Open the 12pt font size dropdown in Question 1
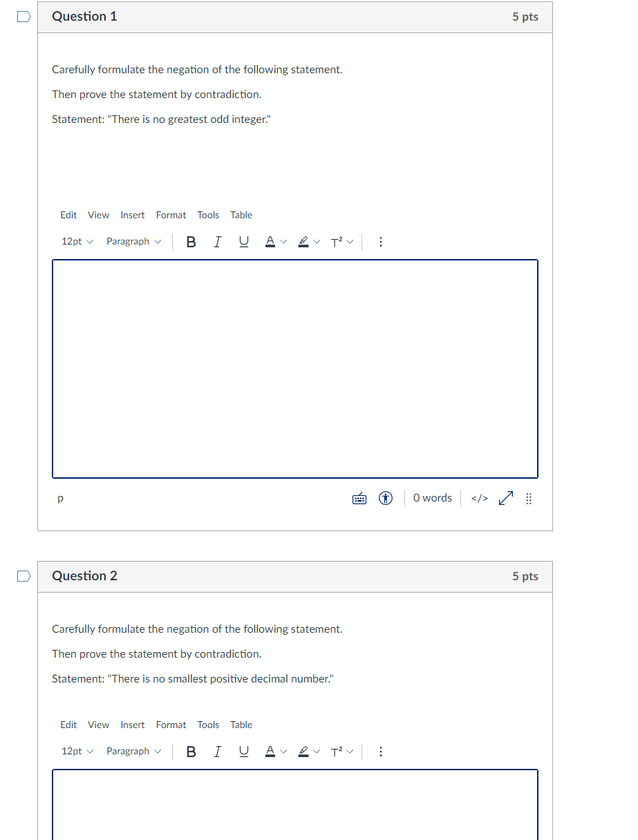This screenshot has width=638, height=840. tap(77, 242)
